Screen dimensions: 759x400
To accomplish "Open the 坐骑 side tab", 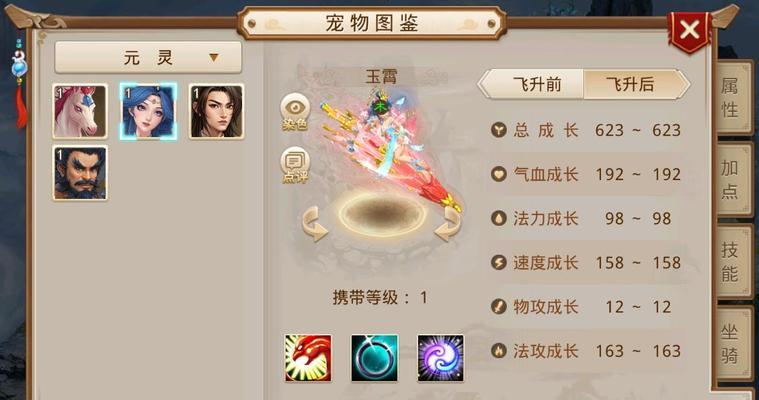I will [731, 343].
